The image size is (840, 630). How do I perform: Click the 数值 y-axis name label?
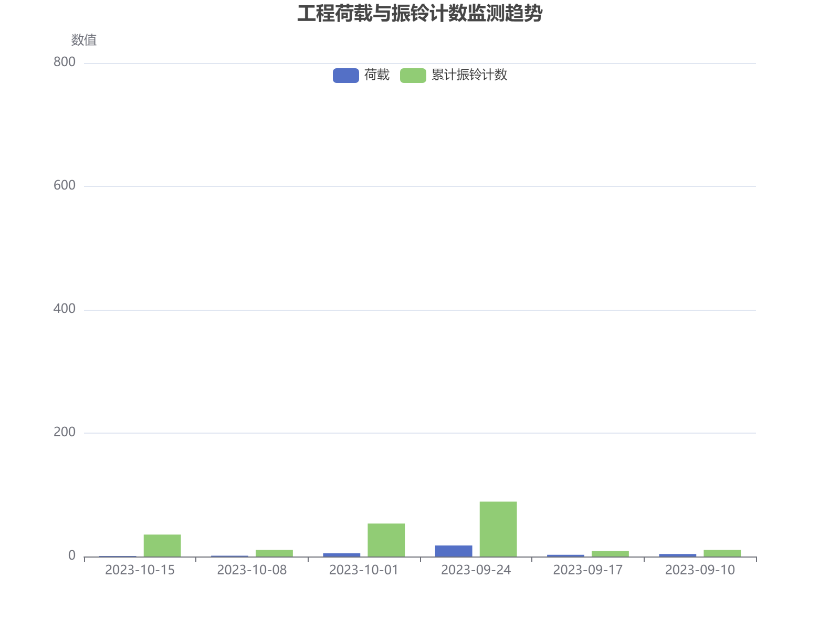tap(84, 40)
